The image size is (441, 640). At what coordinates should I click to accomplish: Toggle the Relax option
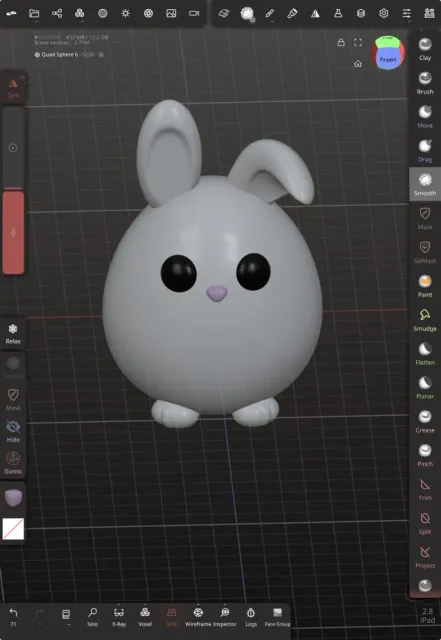point(13,333)
